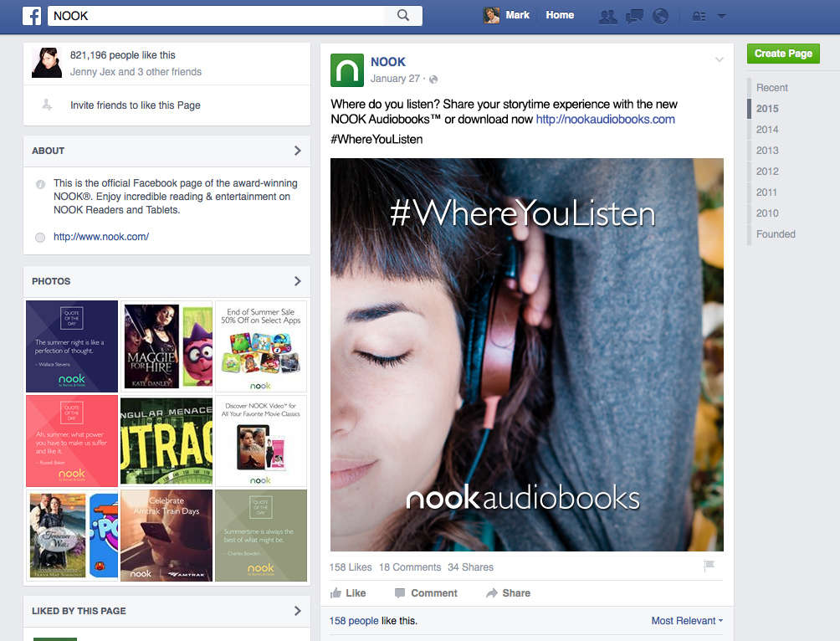Open the Tennessee Waltz photo thumbnail

(x=72, y=536)
